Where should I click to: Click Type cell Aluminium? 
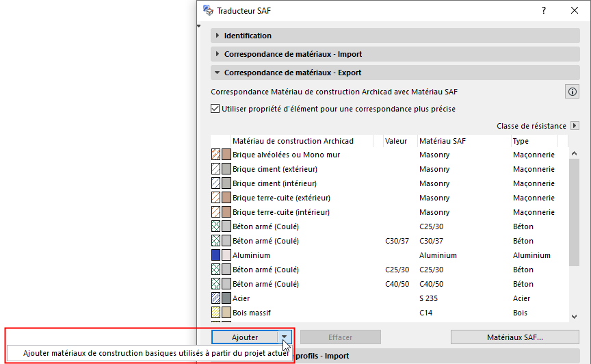pyautogui.click(x=531, y=255)
